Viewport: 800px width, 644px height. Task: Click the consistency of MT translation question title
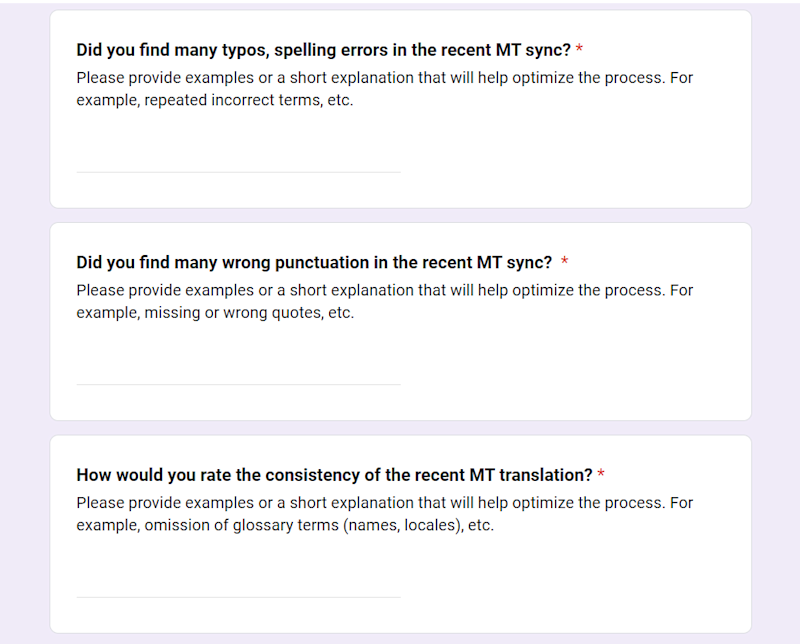click(334, 475)
